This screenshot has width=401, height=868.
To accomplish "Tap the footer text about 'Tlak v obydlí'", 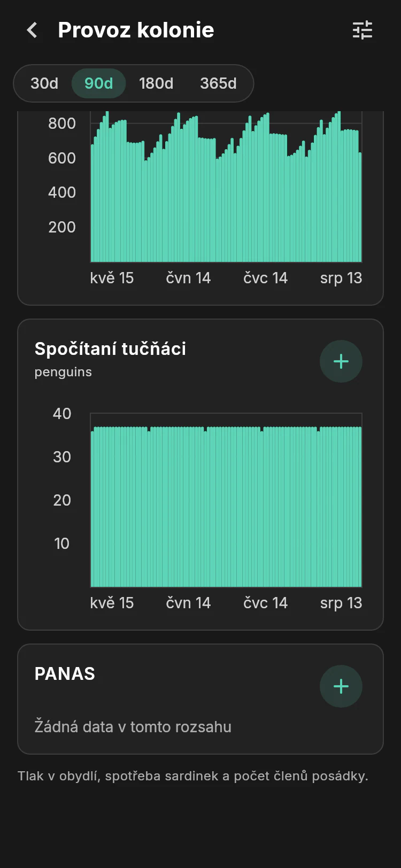I will [x=193, y=776].
